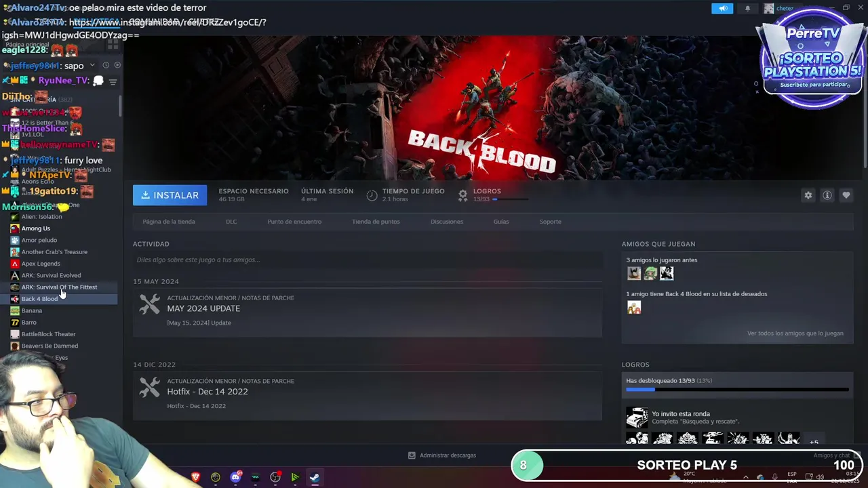Open the Página de la tienda tab
Screen dimensions: 868x488
(x=169, y=222)
